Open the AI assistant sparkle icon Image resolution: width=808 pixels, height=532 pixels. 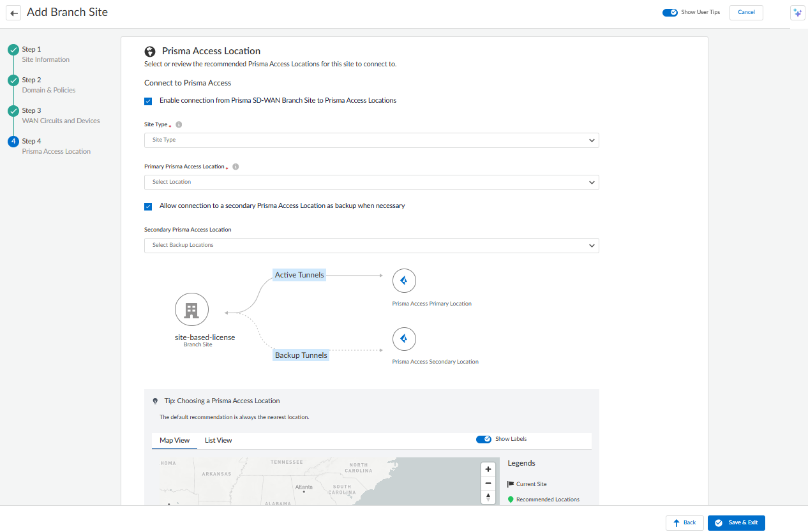tap(797, 13)
